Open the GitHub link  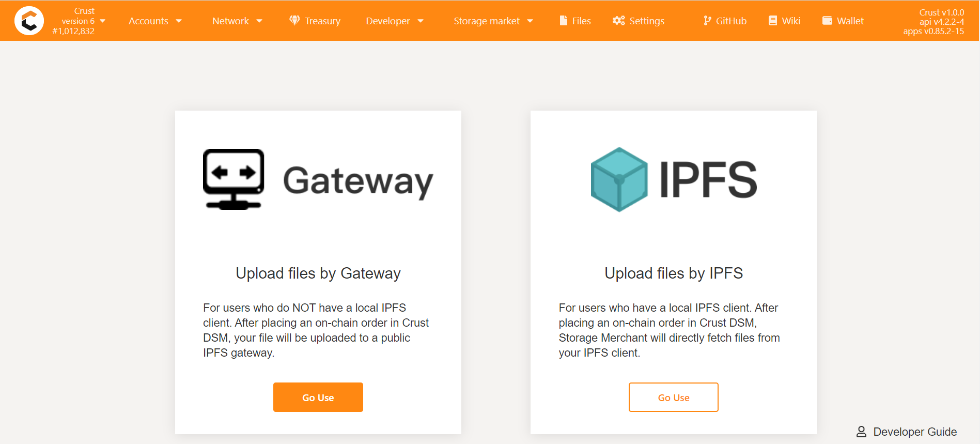point(725,21)
